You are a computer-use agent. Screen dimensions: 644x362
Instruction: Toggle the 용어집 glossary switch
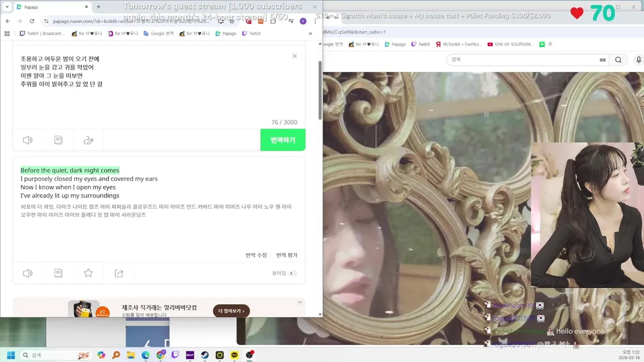tap(293, 273)
